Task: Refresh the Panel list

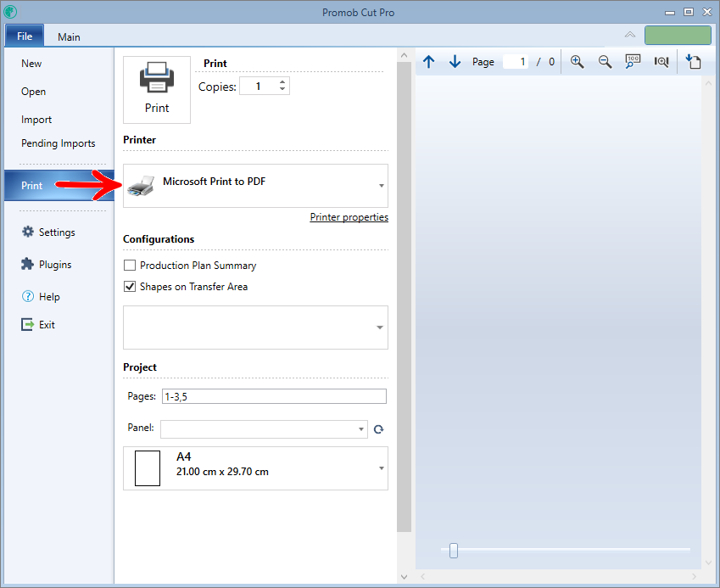Action: (378, 429)
